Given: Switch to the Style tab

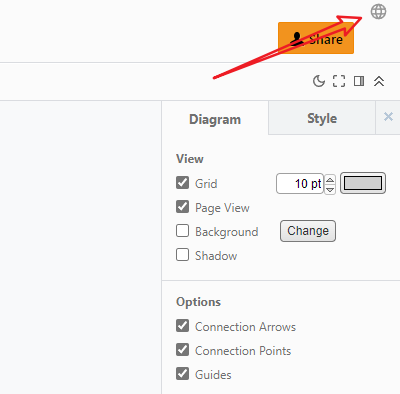Looking at the screenshot, I should coord(322,118).
